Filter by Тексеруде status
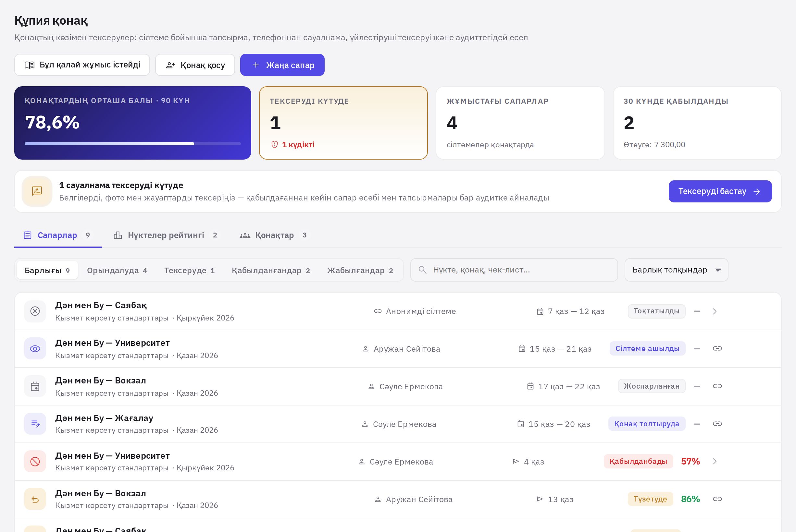This screenshot has height=532, width=796. coord(189,271)
